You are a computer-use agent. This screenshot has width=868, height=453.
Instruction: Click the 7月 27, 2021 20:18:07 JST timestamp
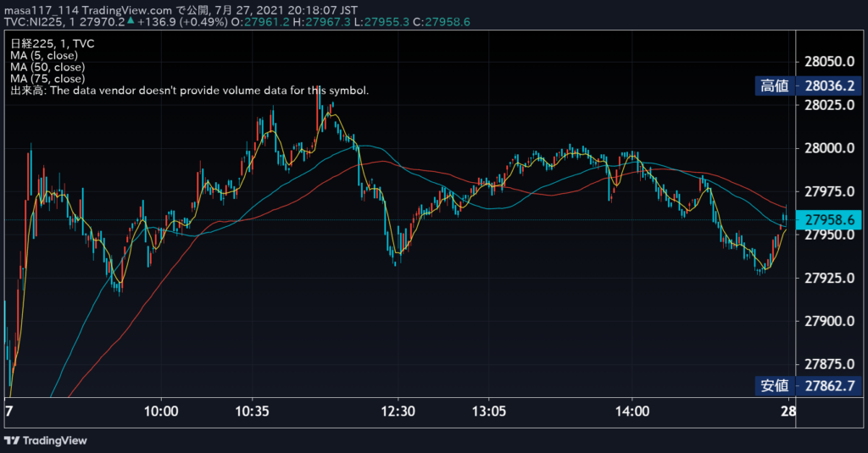(x=287, y=10)
